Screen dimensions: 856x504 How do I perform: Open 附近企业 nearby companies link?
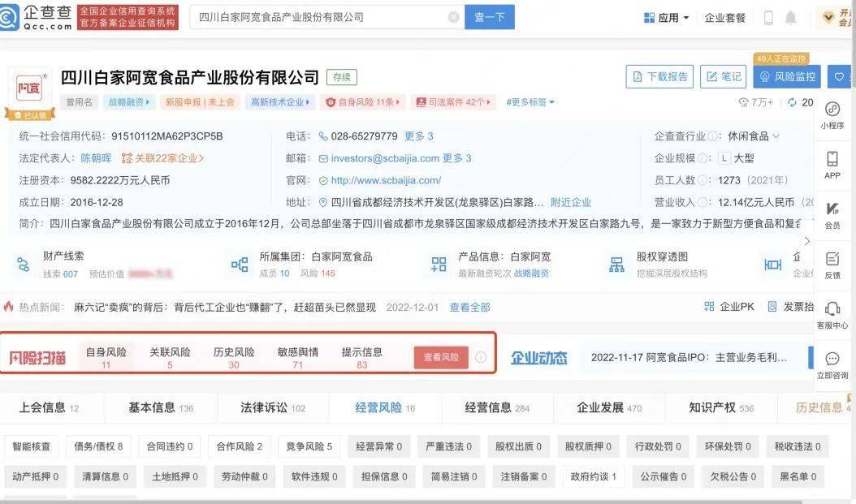point(570,202)
